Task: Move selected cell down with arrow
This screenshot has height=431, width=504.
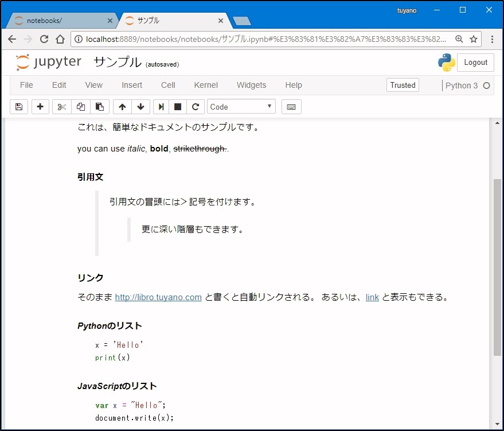Action: click(x=140, y=107)
